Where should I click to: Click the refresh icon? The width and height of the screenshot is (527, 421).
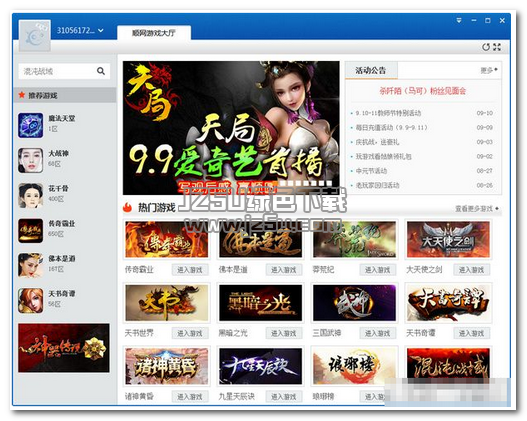click(x=486, y=47)
